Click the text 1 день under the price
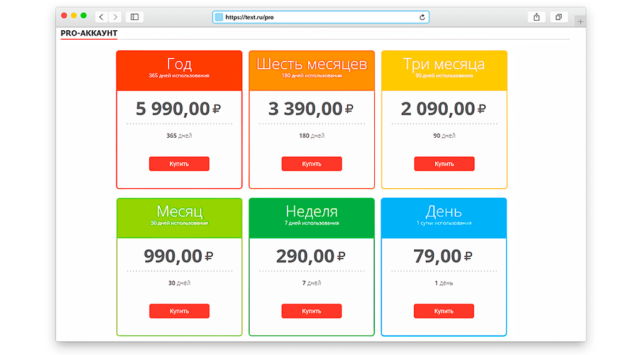The height and width of the screenshot is (355, 644). [x=444, y=283]
